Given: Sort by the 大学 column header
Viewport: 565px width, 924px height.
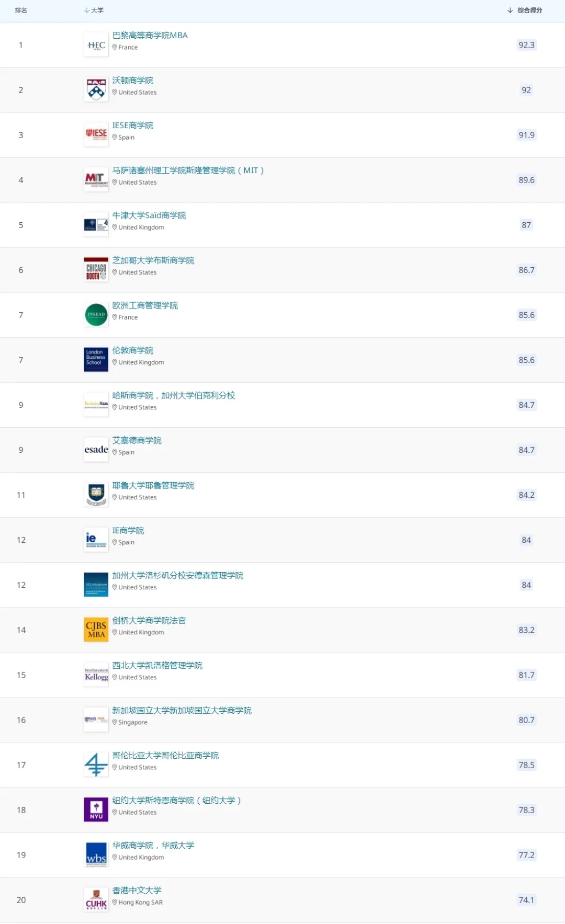Looking at the screenshot, I should (x=94, y=10).
